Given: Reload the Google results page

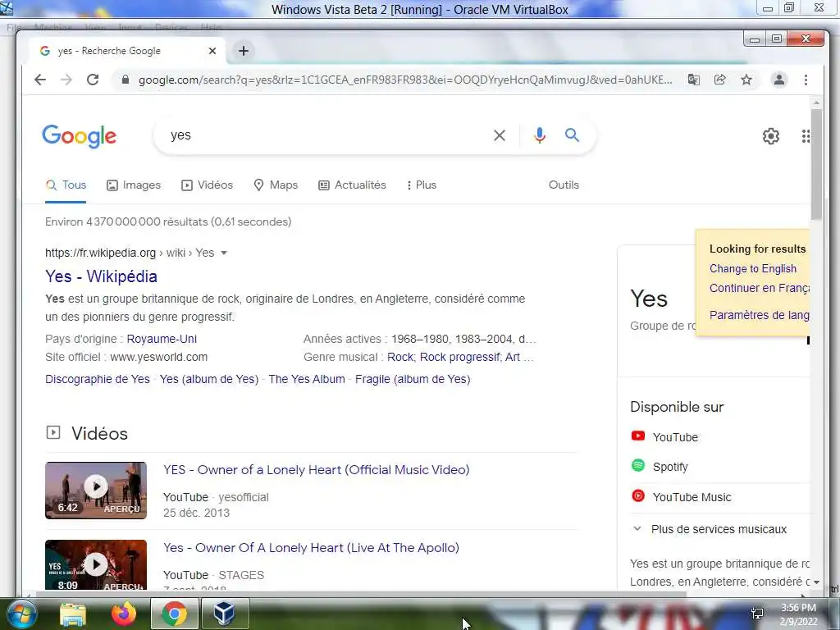Looking at the screenshot, I should (93, 80).
